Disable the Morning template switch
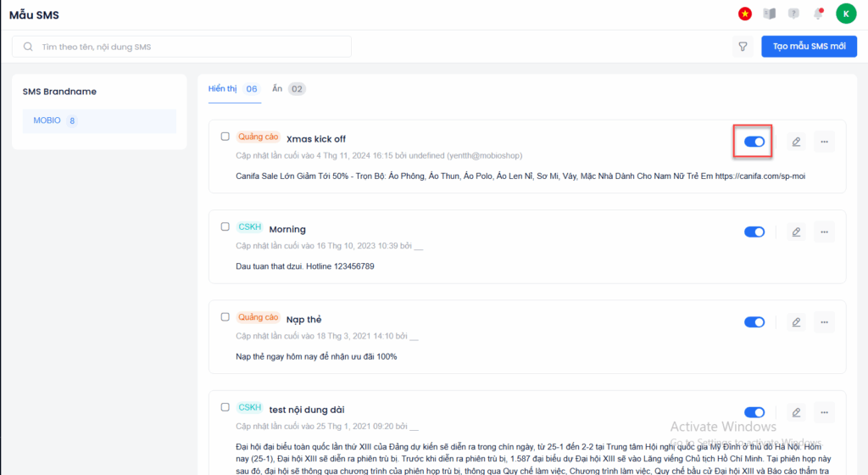 coord(754,232)
